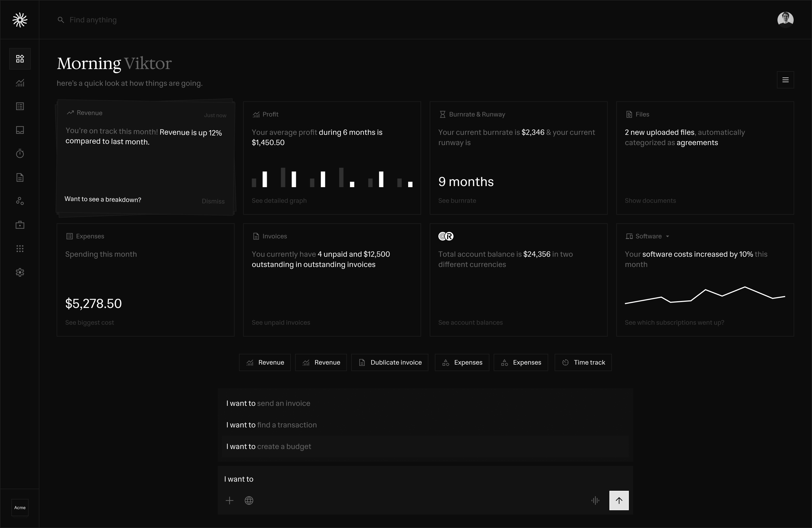Click inside the 'Find anything' search field
The image size is (812, 528).
click(93, 20)
